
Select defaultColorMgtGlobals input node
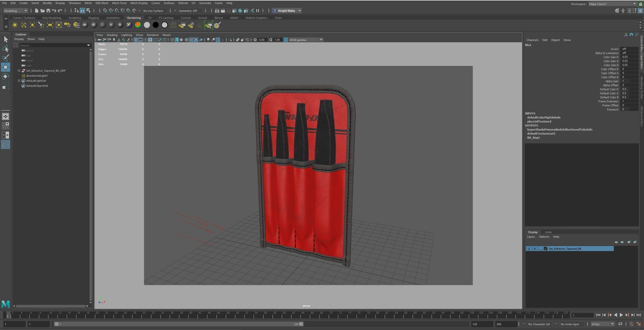tap(544, 117)
